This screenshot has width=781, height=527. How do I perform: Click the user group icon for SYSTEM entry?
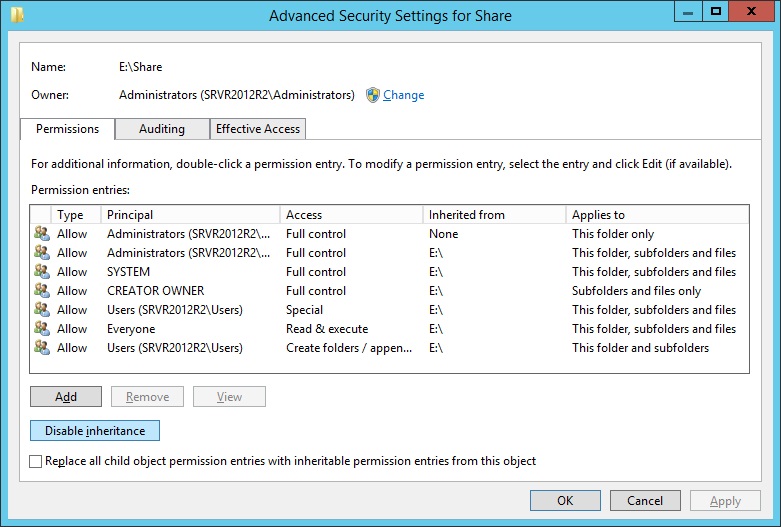click(x=41, y=271)
